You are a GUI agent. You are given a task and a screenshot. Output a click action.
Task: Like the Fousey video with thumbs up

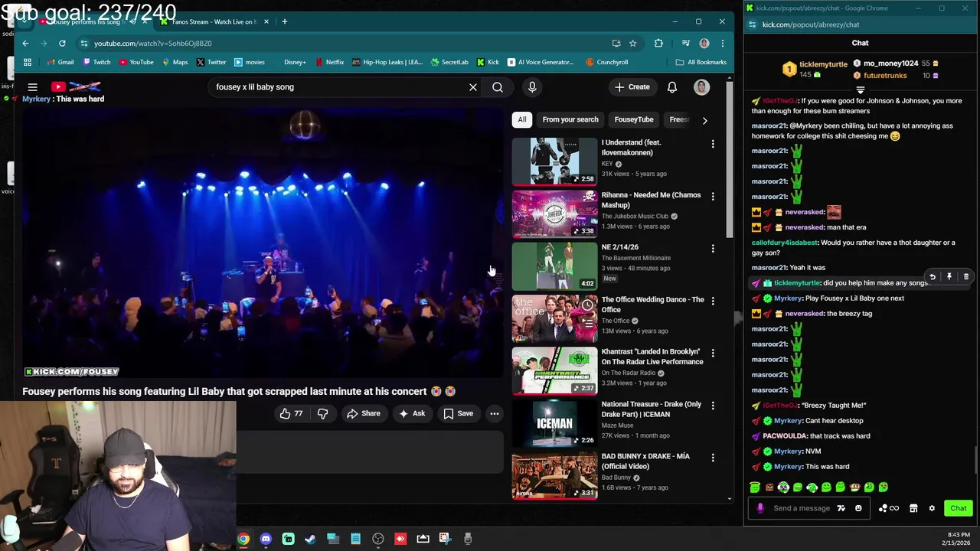[x=291, y=413]
